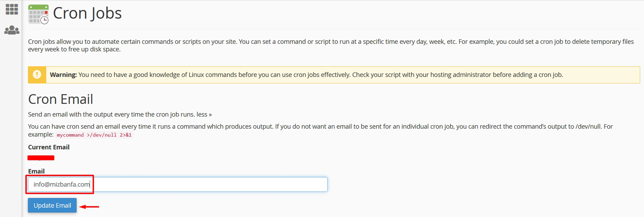Image resolution: width=644 pixels, height=217 pixels.
Task: Collapse description with the 'less »' link
Action: point(204,114)
